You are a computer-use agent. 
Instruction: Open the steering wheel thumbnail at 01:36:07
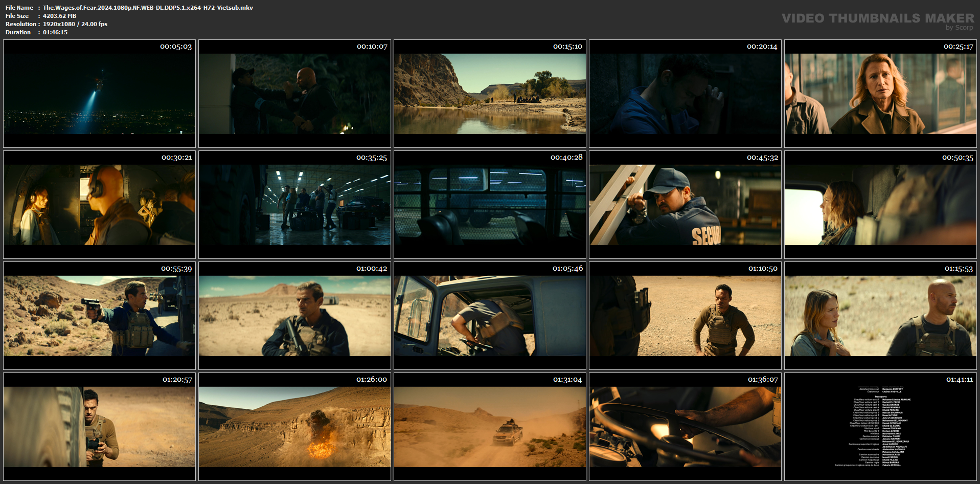click(685, 427)
